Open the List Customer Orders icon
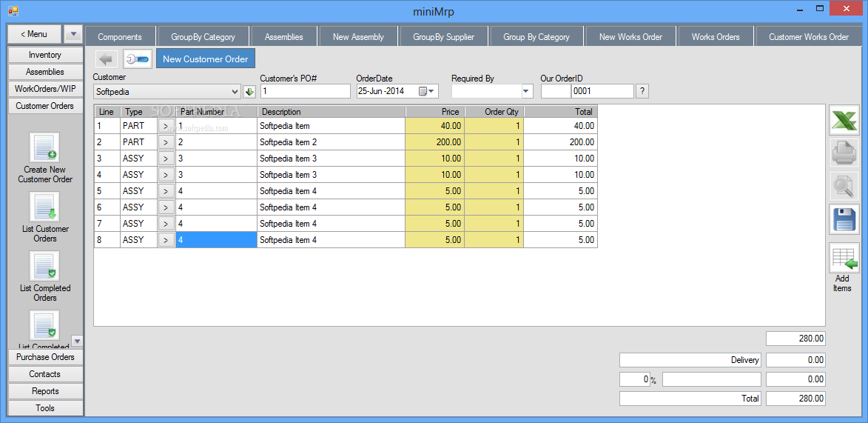 44,207
